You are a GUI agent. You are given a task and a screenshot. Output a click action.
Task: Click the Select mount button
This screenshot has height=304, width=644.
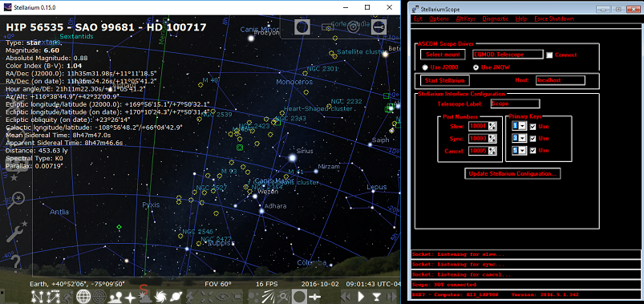pyautogui.click(x=443, y=55)
